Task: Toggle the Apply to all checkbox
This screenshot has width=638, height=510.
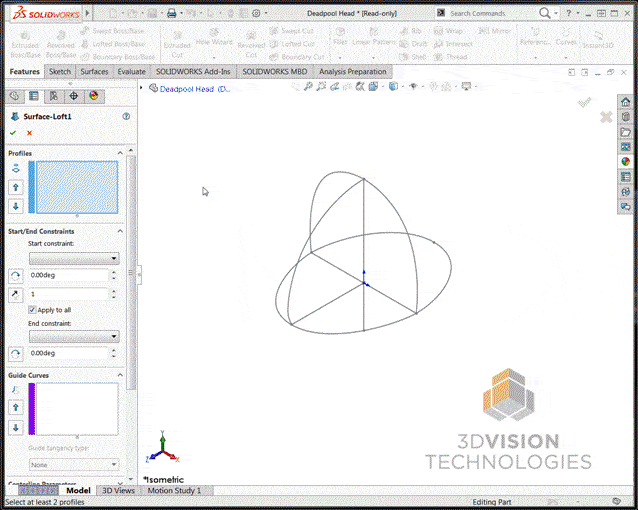Action: 32,310
